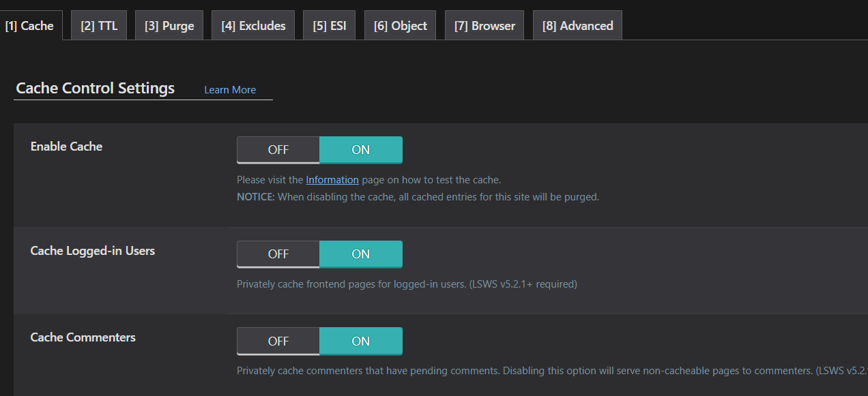The width and height of the screenshot is (868, 396).
Task: Click the Enable Cache setting label
Action: click(66, 147)
